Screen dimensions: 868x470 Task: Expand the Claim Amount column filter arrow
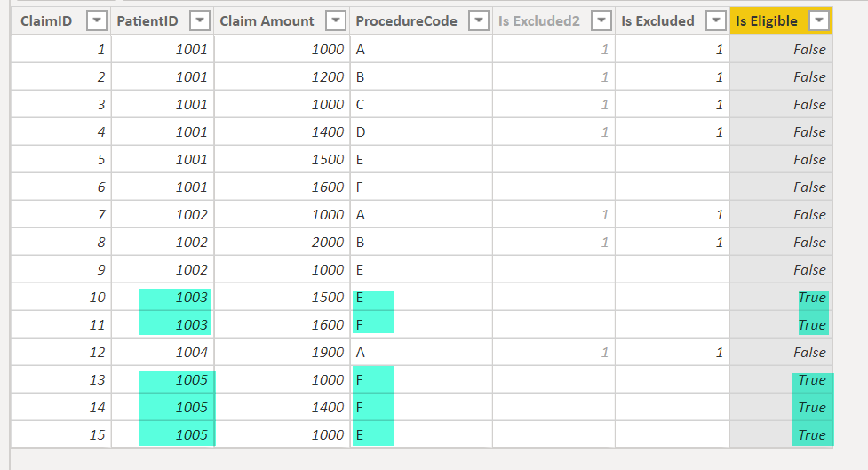(x=336, y=21)
